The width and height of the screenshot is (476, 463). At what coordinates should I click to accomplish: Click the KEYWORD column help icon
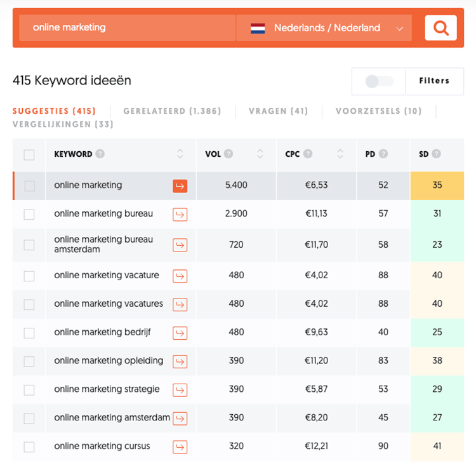pyautogui.click(x=100, y=154)
